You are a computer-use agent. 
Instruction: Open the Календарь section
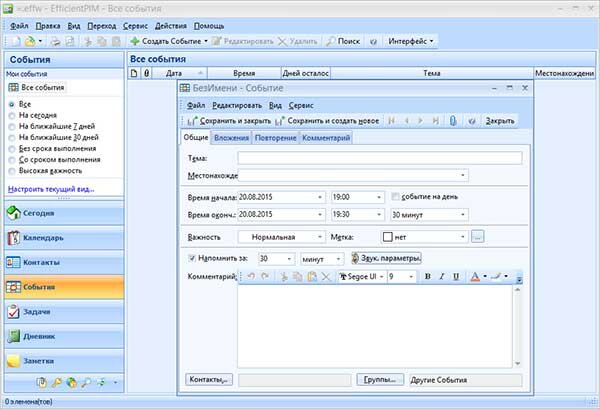(x=64, y=238)
